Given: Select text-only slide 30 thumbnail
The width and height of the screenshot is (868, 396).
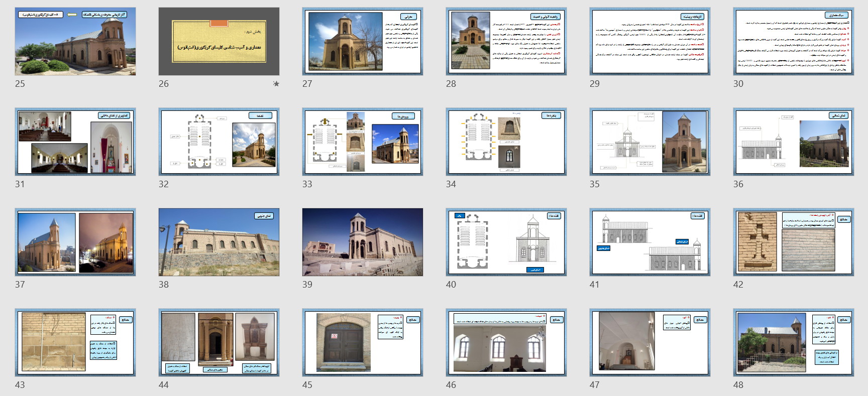Looking at the screenshot, I should click(x=794, y=42).
